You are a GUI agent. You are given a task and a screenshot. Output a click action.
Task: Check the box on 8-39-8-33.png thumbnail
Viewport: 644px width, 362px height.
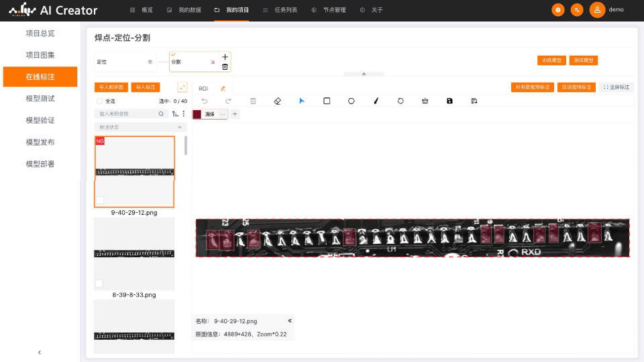click(100, 283)
